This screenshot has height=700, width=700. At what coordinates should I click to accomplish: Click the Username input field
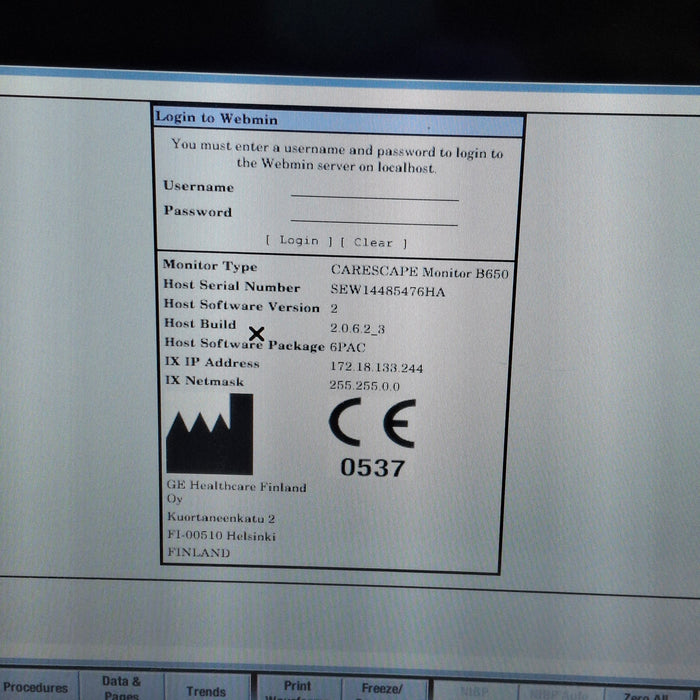(x=375, y=192)
